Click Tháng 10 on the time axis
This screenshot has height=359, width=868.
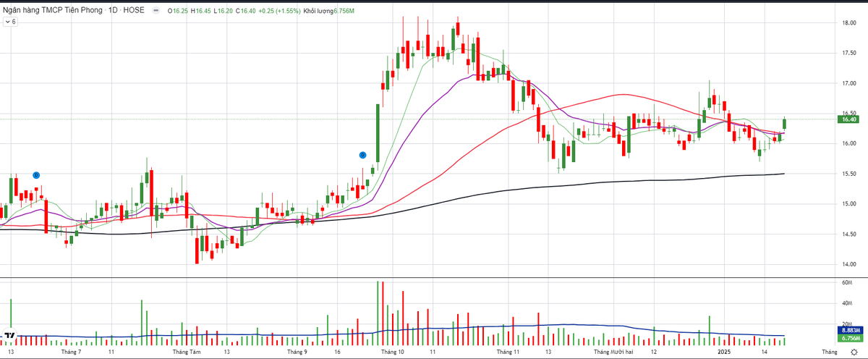392,351
